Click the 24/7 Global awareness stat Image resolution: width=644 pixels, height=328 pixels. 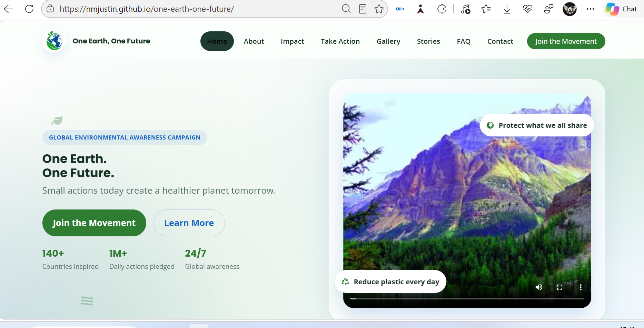(x=212, y=259)
